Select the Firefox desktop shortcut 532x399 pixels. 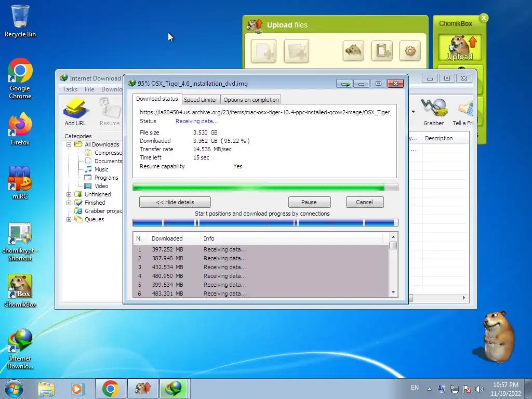pyautogui.click(x=20, y=129)
